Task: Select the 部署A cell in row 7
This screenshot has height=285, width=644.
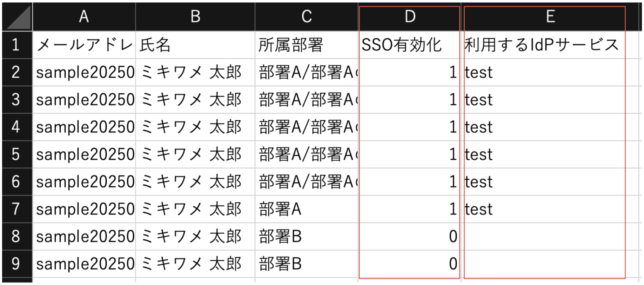Action: 307,209
